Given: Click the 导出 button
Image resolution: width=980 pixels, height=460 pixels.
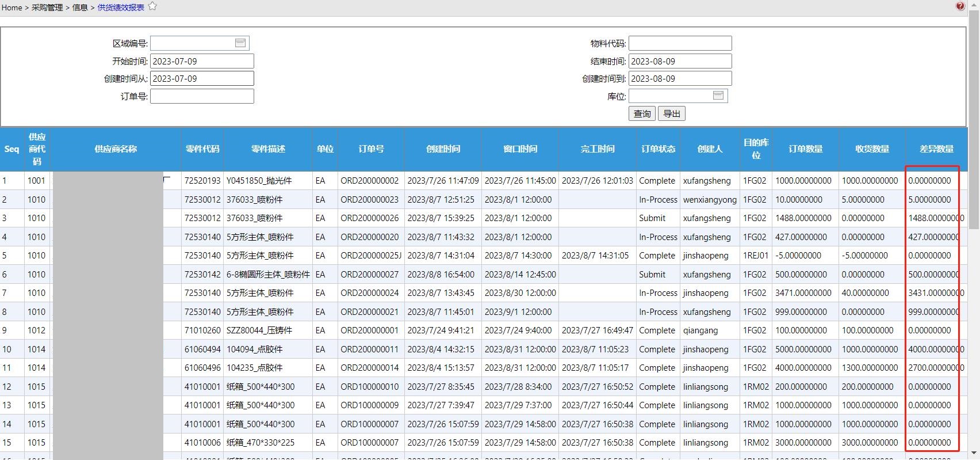Looking at the screenshot, I should [x=672, y=114].
